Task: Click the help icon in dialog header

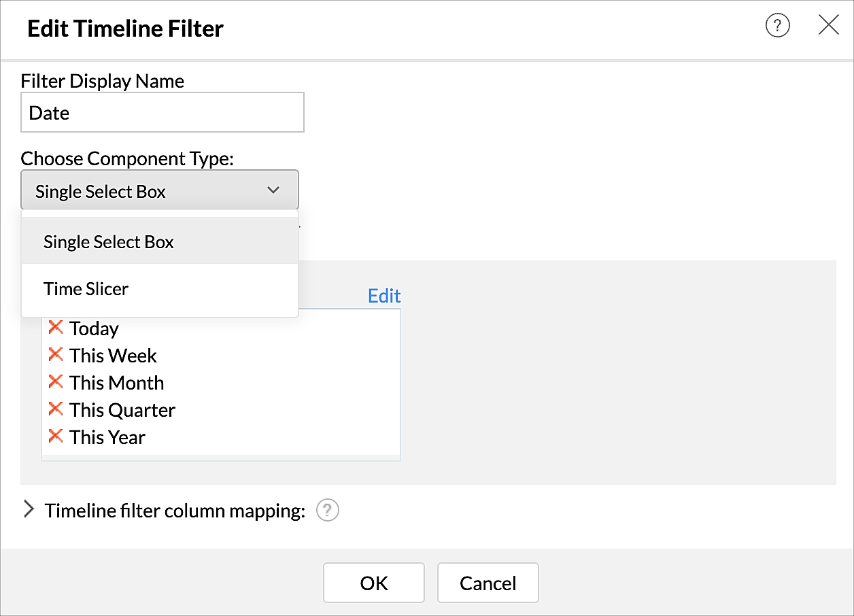Action: (777, 27)
